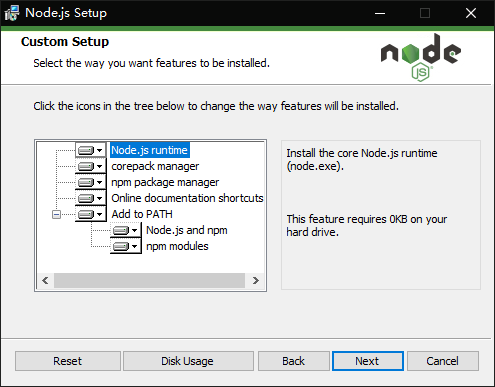Open the Node.js runtime feature drive icon
This screenshot has height=387, width=495.
coord(91,150)
